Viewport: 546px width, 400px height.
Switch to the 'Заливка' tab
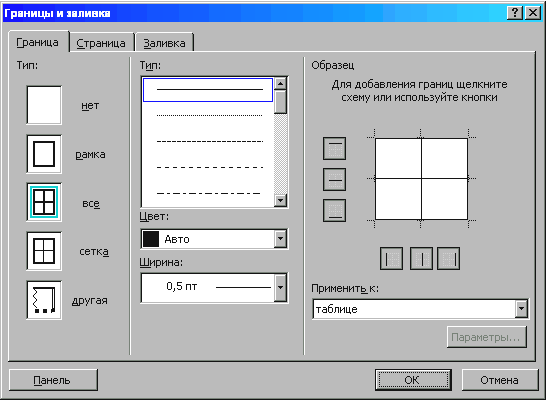[x=164, y=43]
